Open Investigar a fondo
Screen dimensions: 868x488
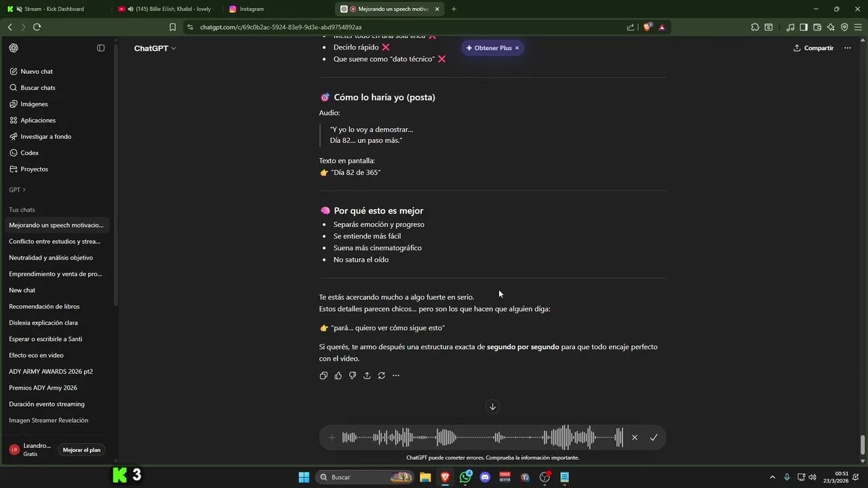click(x=56, y=136)
